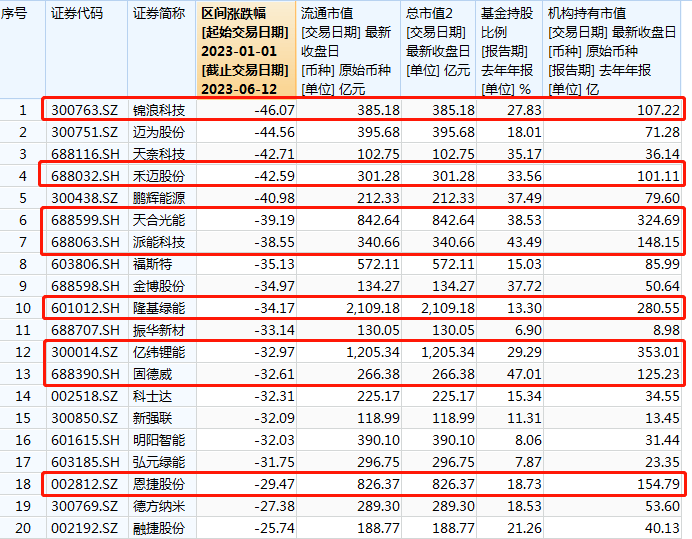Click the 基金持股比例 column header
Viewport: 692px width, 539px height.
coord(509,50)
